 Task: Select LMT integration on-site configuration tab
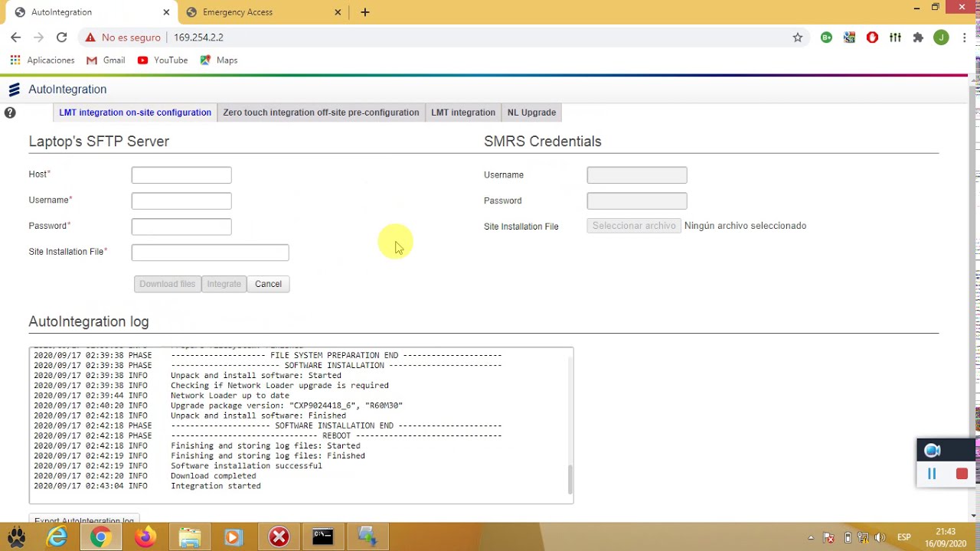point(135,112)
